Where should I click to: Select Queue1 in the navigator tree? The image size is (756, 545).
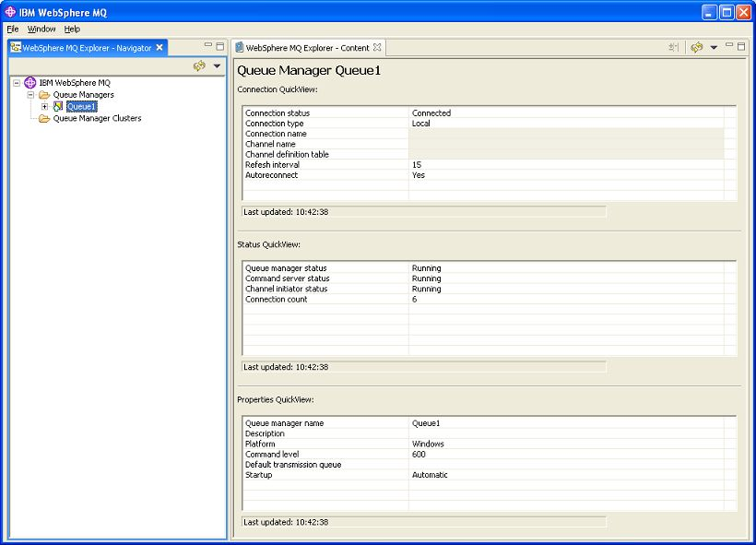(x=81, y=107)
